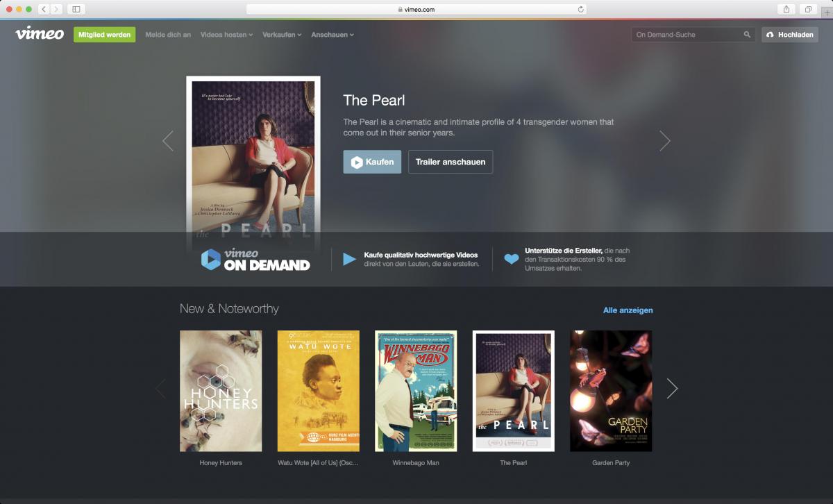Screen dimensions: 833x504
Task: Click the New & Noteworthy heading
Action: 229,309
